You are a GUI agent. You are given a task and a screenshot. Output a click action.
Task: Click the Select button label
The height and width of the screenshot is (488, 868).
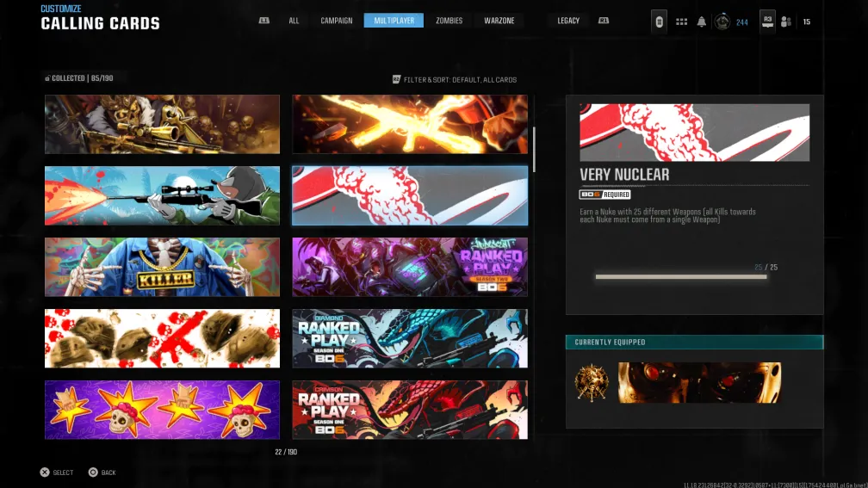coord(63,473)
